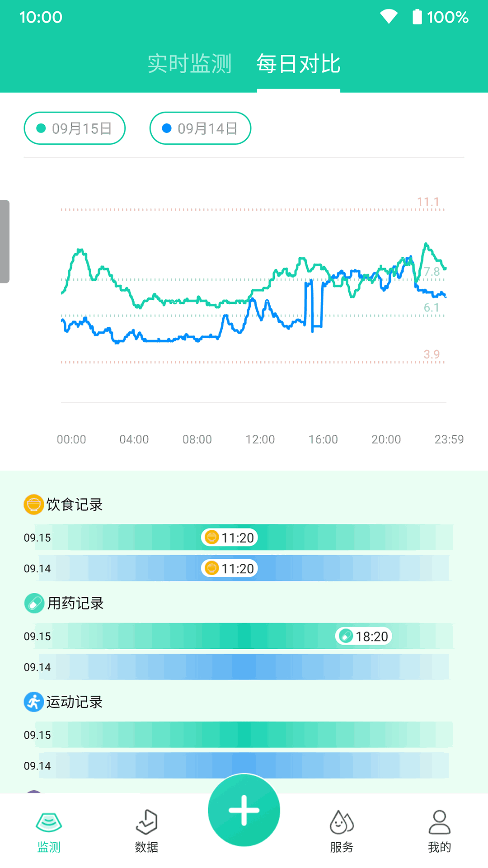
Task: Open the 我的 profile icon
Action: [439, 823]
